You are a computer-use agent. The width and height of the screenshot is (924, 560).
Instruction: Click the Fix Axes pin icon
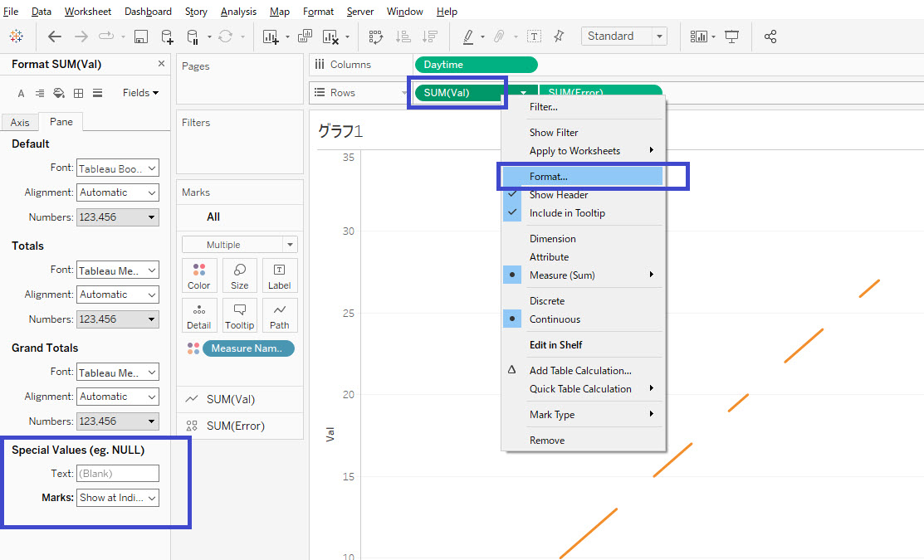560,37
